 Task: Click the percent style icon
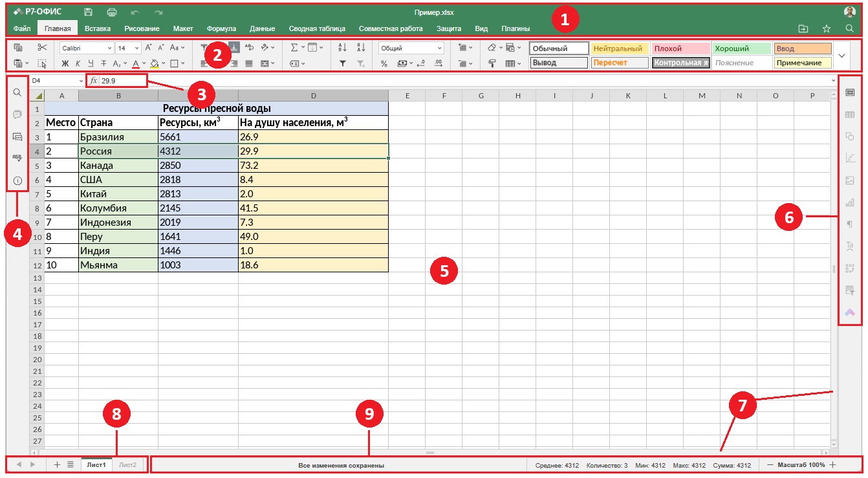384,63
